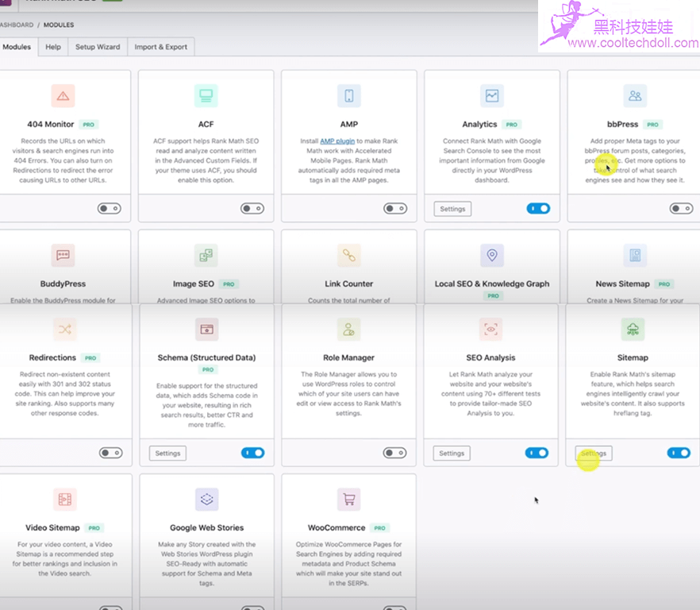Open the Help tab
Viewport: 700px width, 610px height.
[53, 47]
